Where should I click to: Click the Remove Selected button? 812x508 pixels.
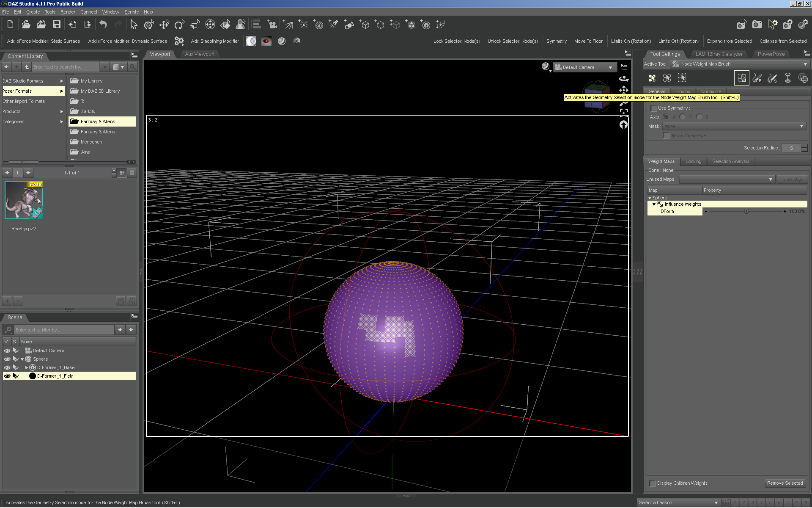coord(785,483)
